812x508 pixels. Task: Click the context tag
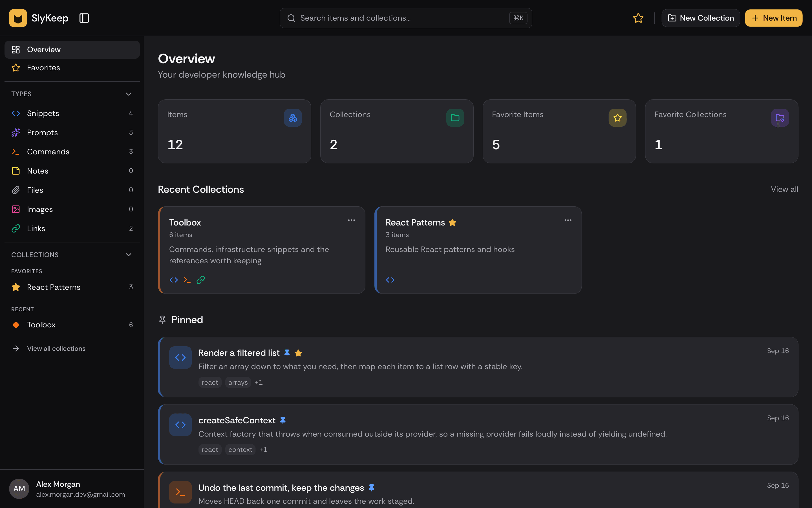pos(240,450)
